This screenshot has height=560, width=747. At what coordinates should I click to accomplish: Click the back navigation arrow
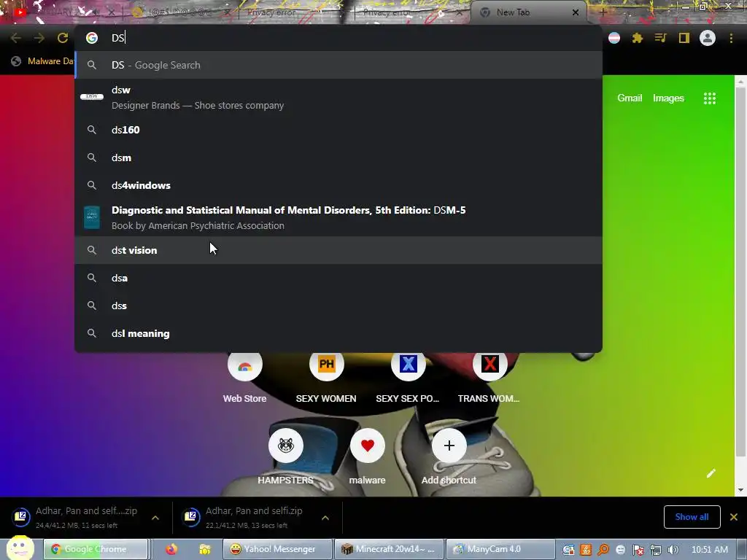coord(16,38)
